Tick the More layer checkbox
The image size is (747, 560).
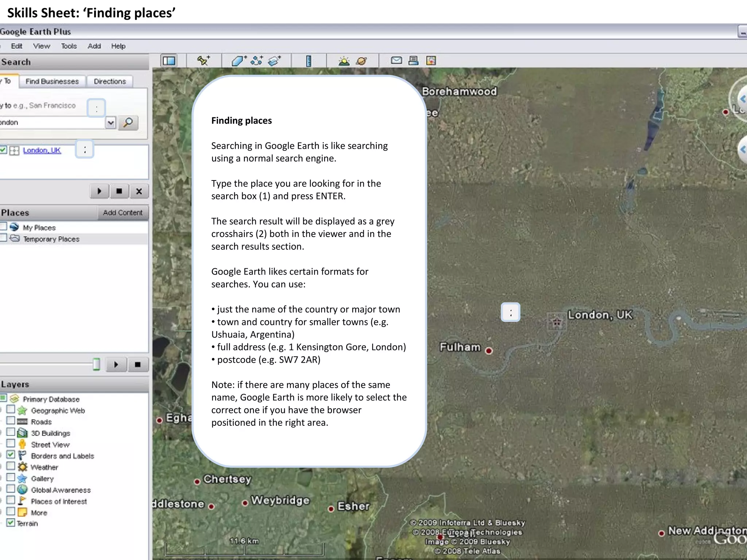[11, 511]
